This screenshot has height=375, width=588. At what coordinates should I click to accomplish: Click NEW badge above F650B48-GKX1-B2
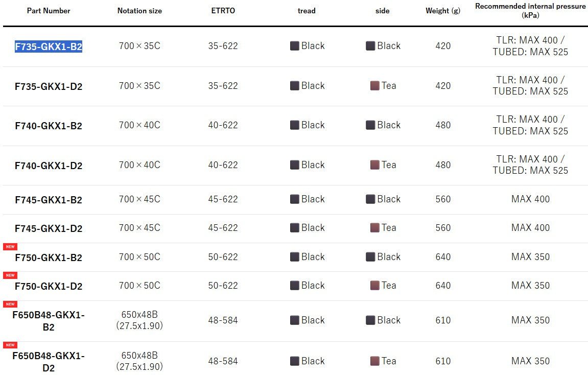click(10, 304)
